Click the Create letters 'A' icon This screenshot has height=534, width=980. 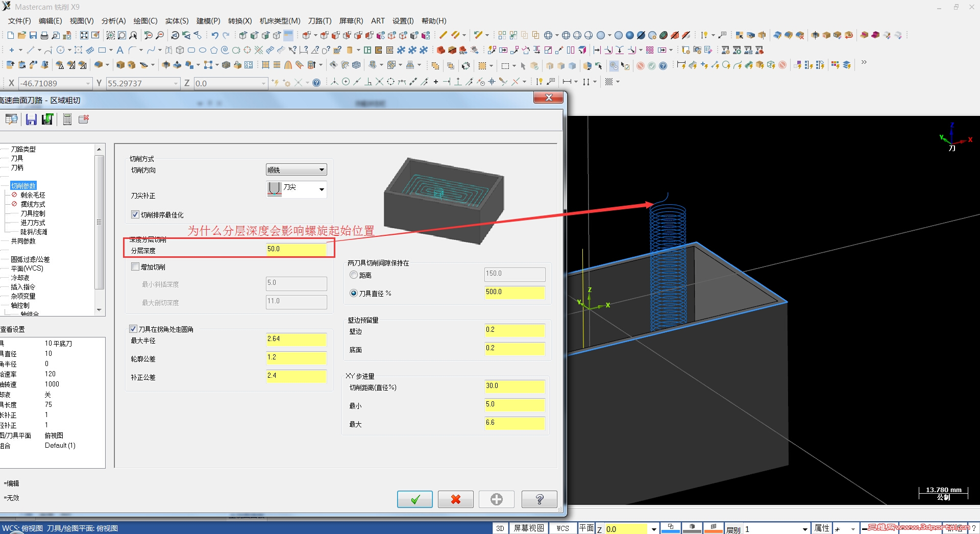click(x=119, y=50)
